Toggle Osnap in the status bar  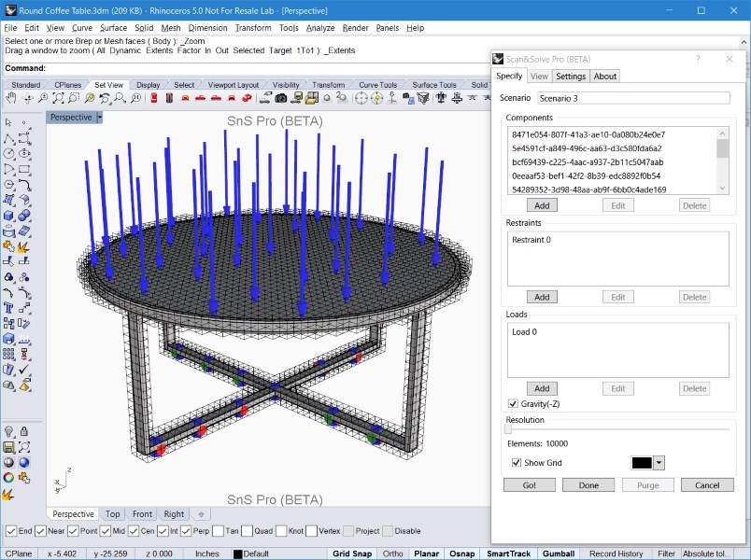[462, 553]
